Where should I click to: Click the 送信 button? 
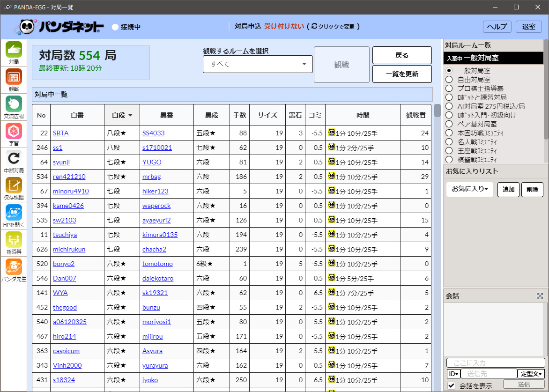click(x=524, y=384)
